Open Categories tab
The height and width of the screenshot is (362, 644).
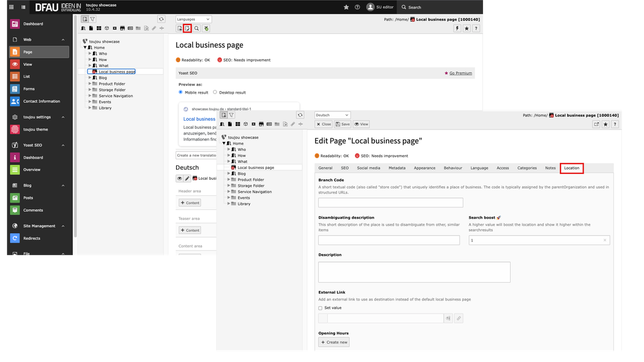coord(527,168)
